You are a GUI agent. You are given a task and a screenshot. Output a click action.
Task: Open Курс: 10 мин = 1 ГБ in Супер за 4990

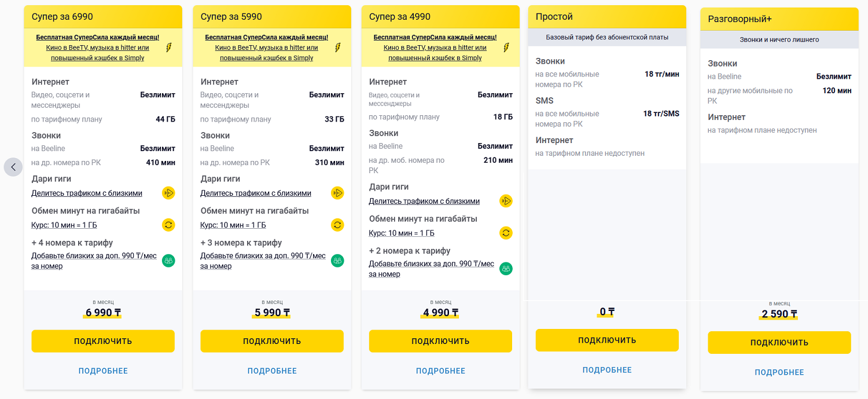[402, 233]
